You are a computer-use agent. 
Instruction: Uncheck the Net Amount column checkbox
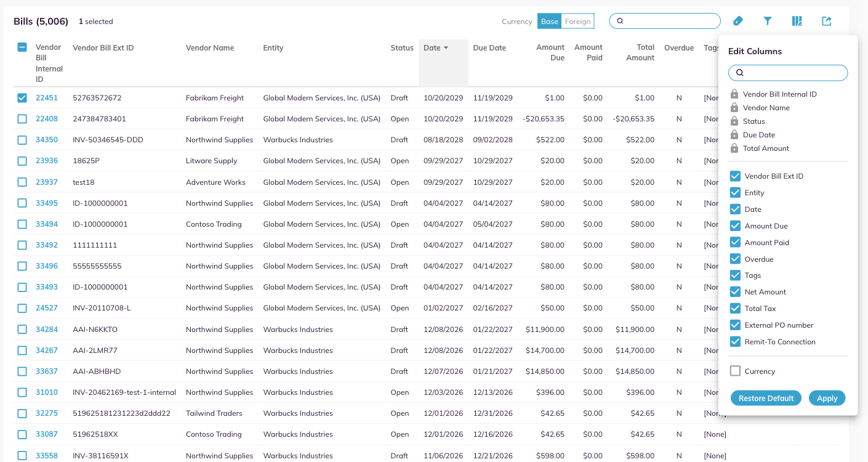(x=735, y=292)
